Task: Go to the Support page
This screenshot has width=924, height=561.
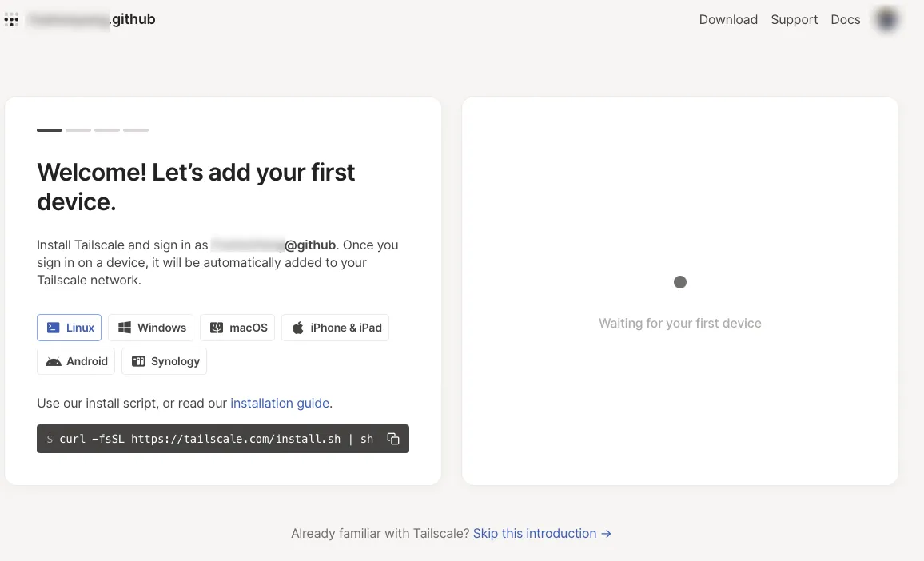Action: tap(794, 20)
